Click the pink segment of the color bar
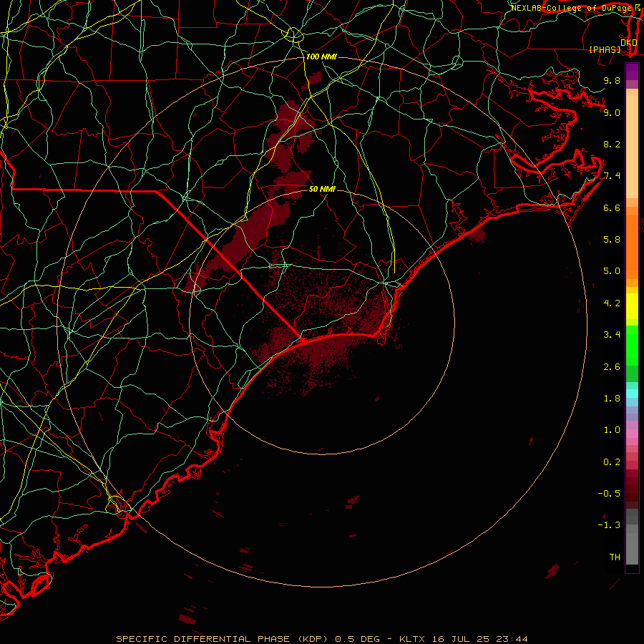The height and width of the screenshot is (644, 644). click(632, 434)
